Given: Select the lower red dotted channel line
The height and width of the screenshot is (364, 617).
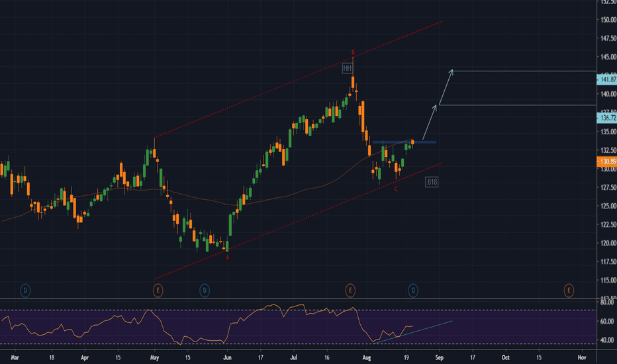Looking at the screenshot, I should pyautogui.click(x=299, y=221).
